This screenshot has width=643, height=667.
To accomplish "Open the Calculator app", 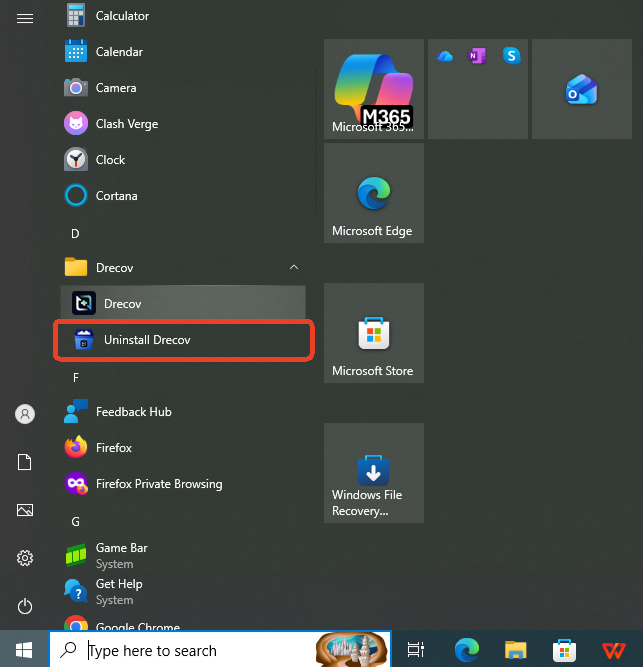I will pos(122,16).
